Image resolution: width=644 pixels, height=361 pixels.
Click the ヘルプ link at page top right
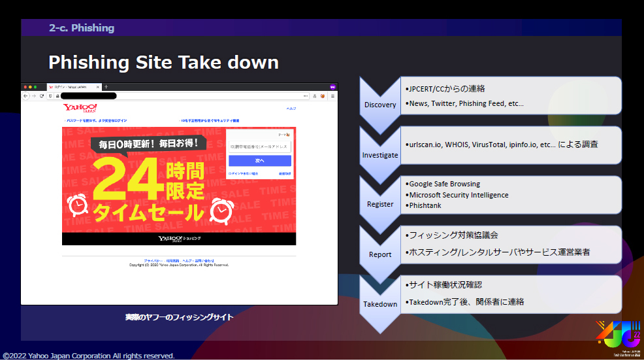(291, 109)
